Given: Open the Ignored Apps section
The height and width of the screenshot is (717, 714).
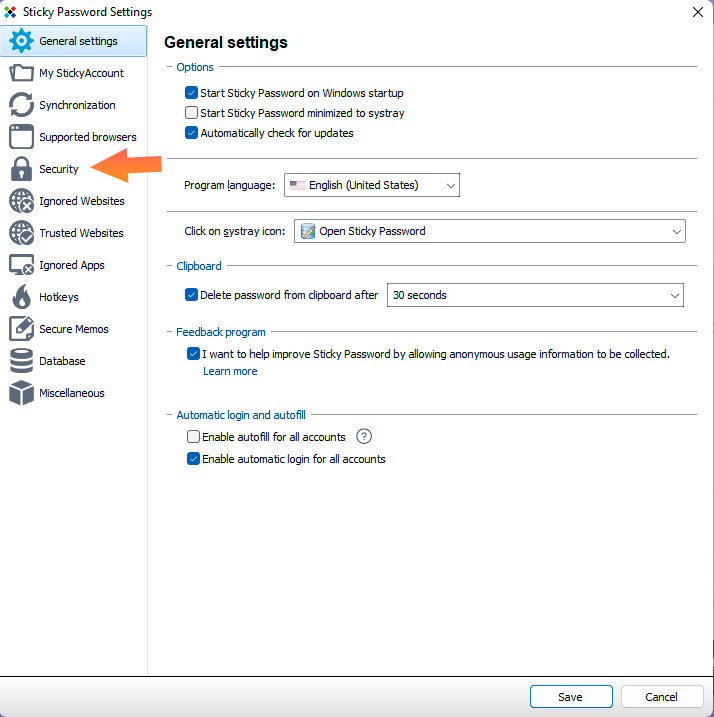Looking at the screenshot, I should [x=74, y=265].
